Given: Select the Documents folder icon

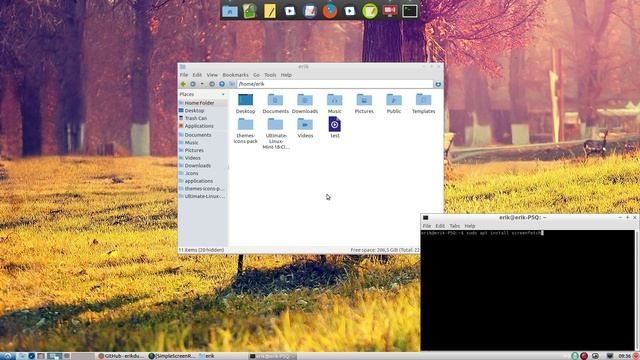Looking at the screenshot, I should click(x=276, y=100).
